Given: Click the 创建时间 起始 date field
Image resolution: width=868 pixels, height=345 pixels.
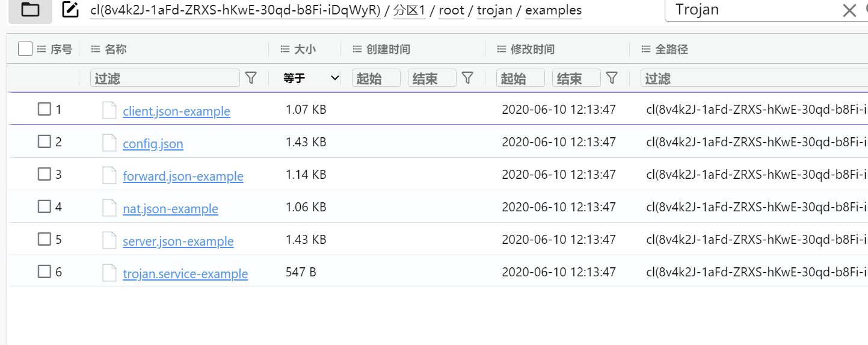Looking at the screenshot, I should tap(376, 78).
